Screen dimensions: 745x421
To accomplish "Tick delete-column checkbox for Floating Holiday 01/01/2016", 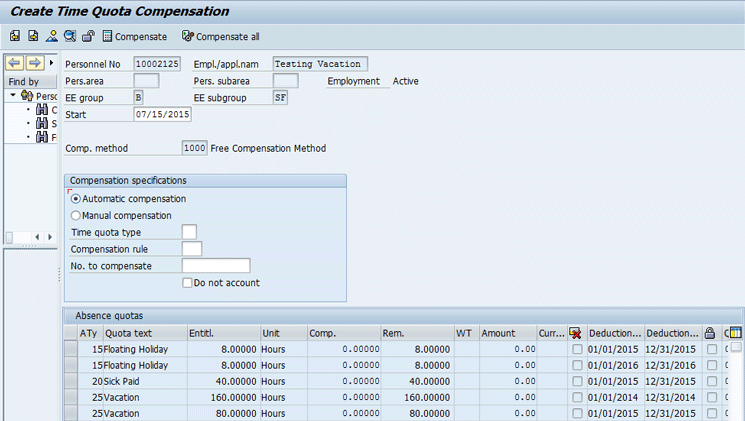I will pos(577,365).
